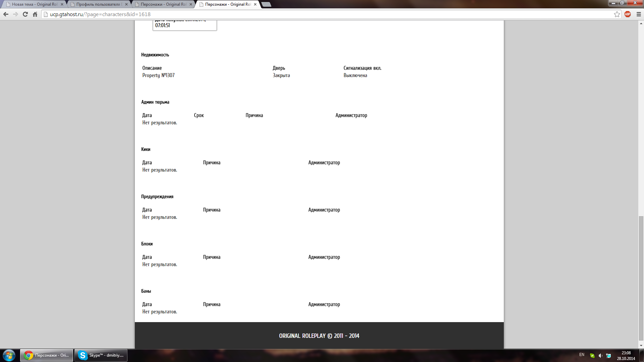Close the active 'Персонажи' tab
Viewport: 644px width, 362px height.
(x=255, y=4)
